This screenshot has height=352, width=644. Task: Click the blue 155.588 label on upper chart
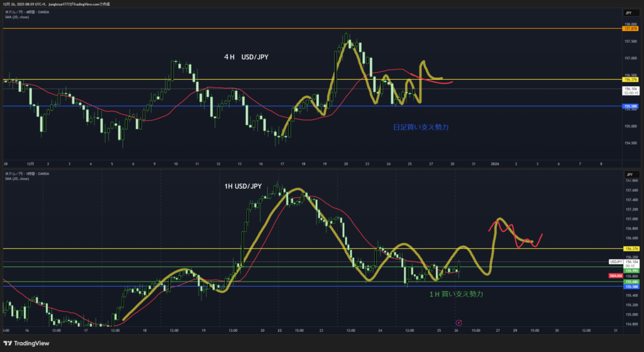pyautogui.click(x=630, y=106)
